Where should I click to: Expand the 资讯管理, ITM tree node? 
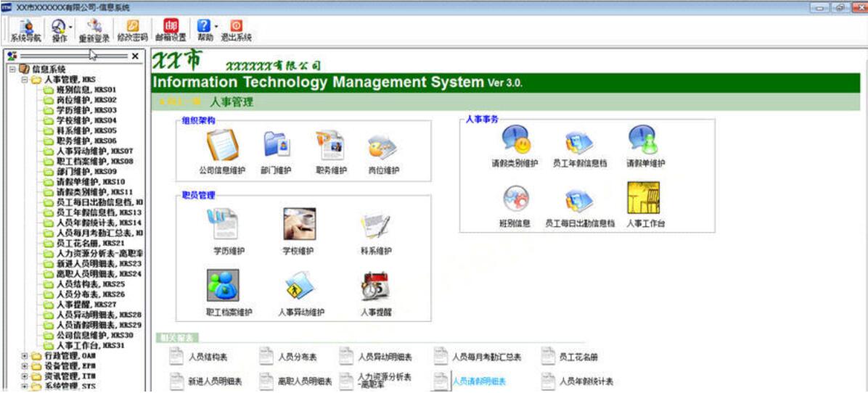(x=25, y=376)
